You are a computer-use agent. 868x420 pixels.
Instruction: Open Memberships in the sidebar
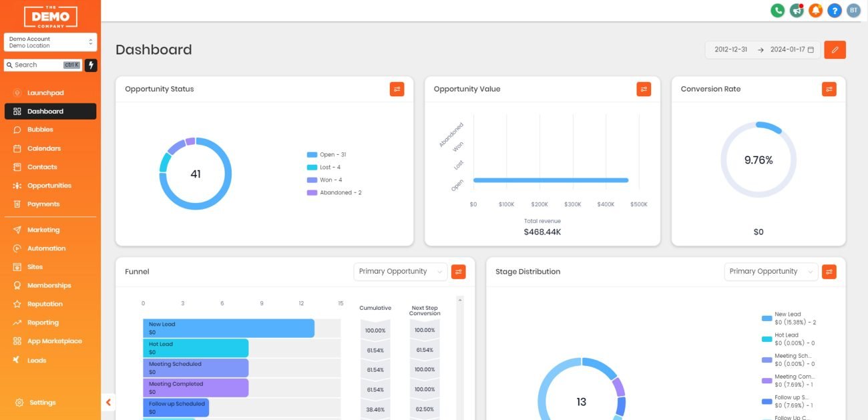pos(50,285)
